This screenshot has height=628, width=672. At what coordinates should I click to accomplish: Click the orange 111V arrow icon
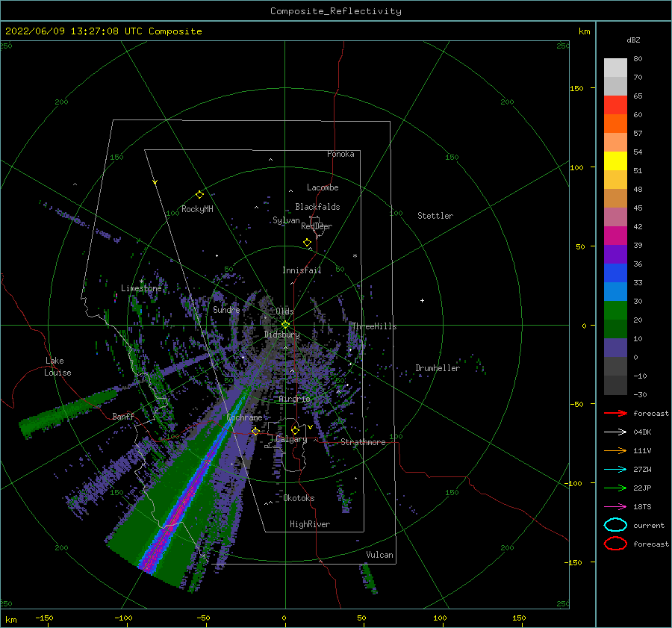click(x=615, y=450)
